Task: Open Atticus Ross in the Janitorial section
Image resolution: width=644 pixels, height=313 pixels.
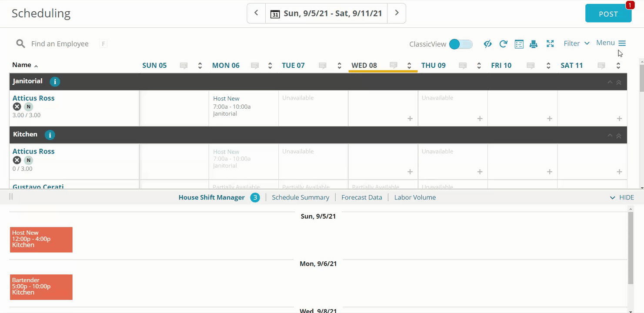Action: tap(33, 98)
